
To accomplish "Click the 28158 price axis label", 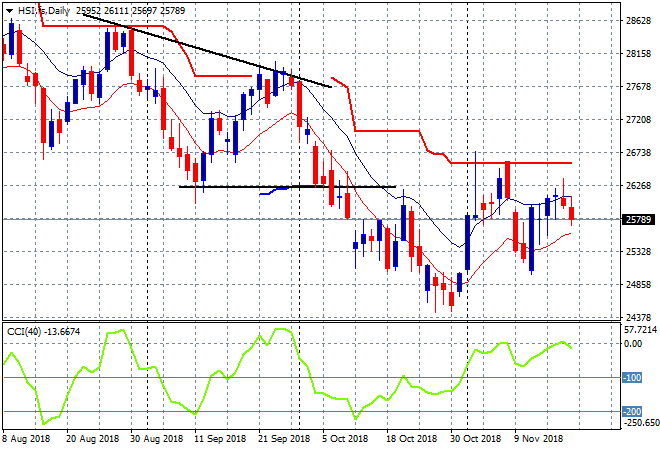I will coord(638,54).
